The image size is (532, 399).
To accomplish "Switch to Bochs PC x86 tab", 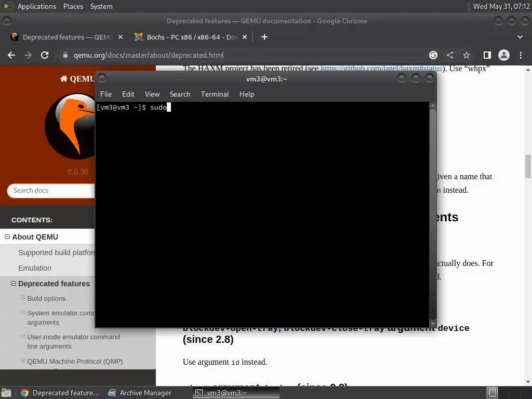I will pos(192,37).
